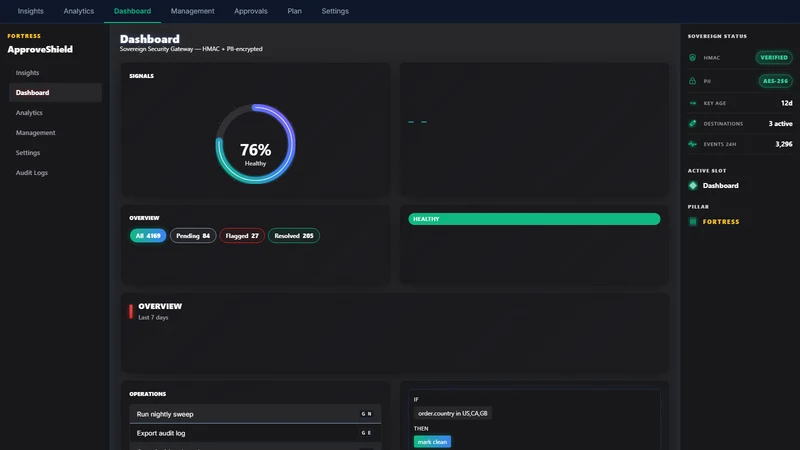Edit the order.country in US,CA,GB condition
The height and width of the screenshot is (450, 800).
click(453, 414)
